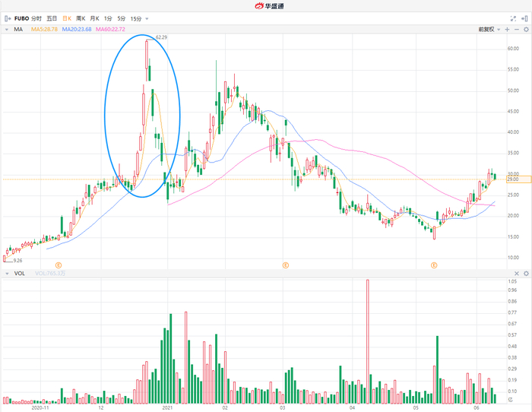This screenshot has width=532, height=412.
Task: Click the VOL:765.3万 volume readout
Action: point(50,274)
